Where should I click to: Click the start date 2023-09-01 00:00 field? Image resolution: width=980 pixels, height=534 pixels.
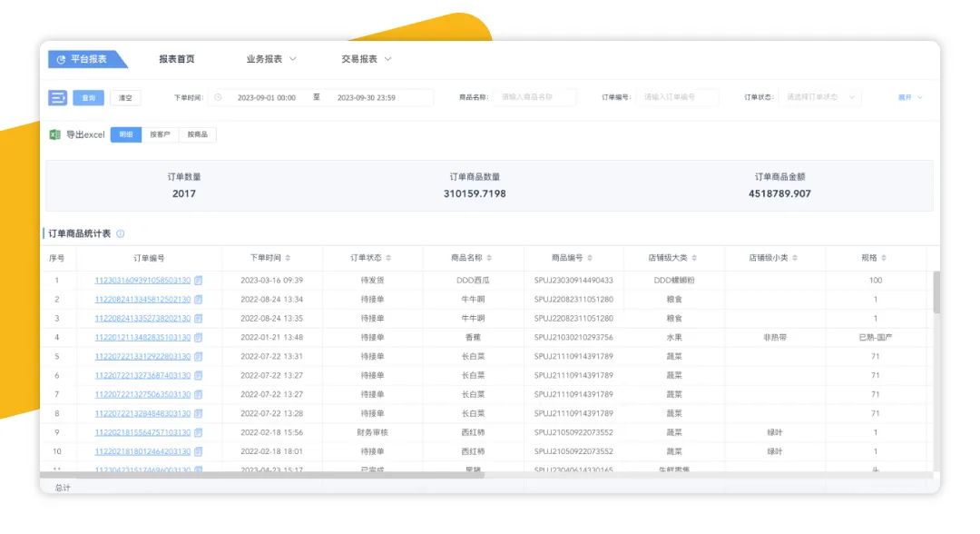click(x=266, y=97)
